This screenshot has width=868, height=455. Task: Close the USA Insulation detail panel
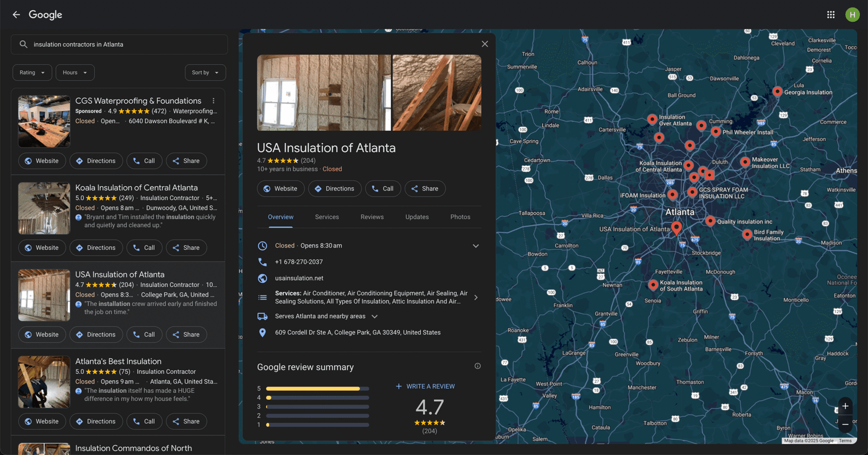tap(485, 44)
